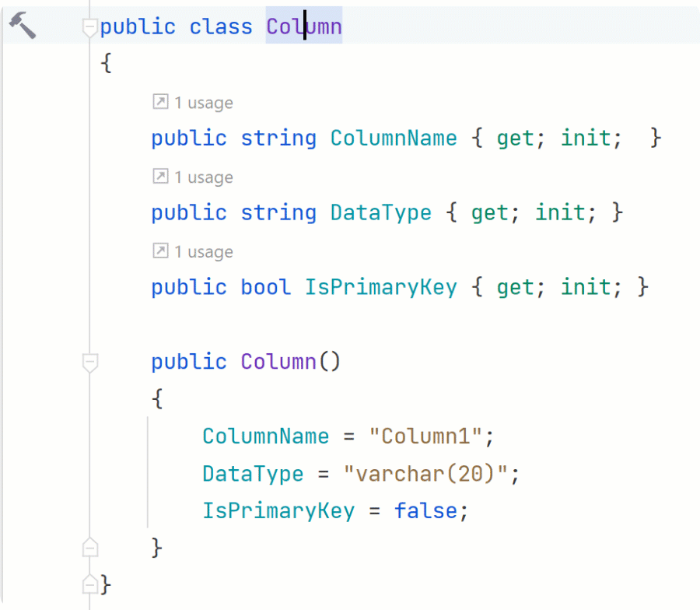Click ColumnName in the constructor assignment
Screen dimensions: 700x610
click(x=266, y=436)
